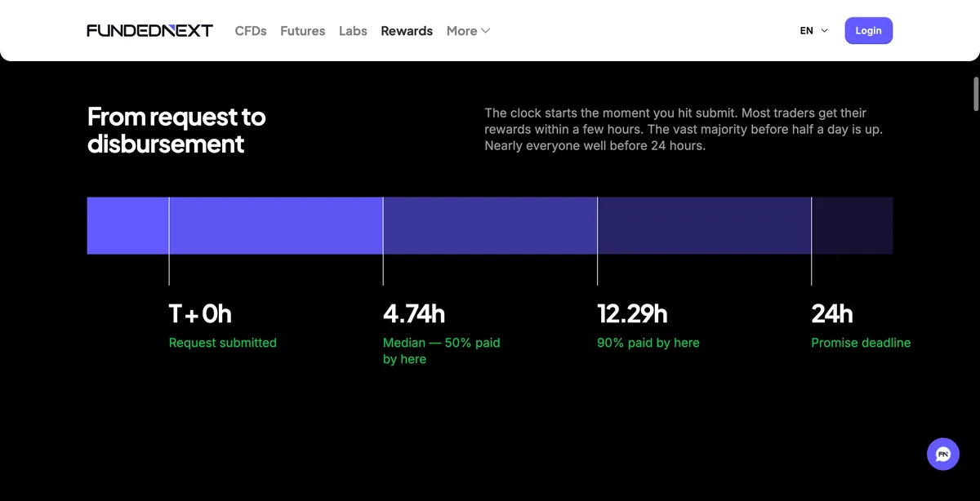Open the Futures menu item
The width and height of the screenshot is (980, 501).
click(303, 31)
